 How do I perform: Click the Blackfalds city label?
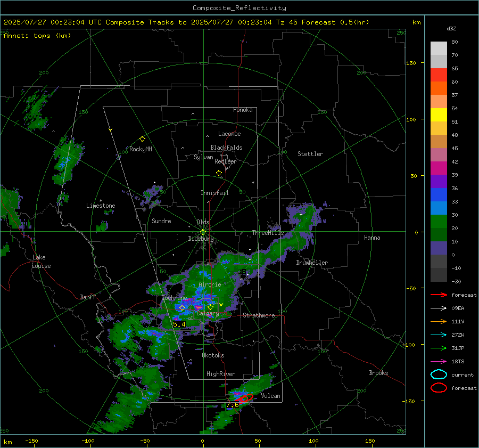[x=226, y=148]
